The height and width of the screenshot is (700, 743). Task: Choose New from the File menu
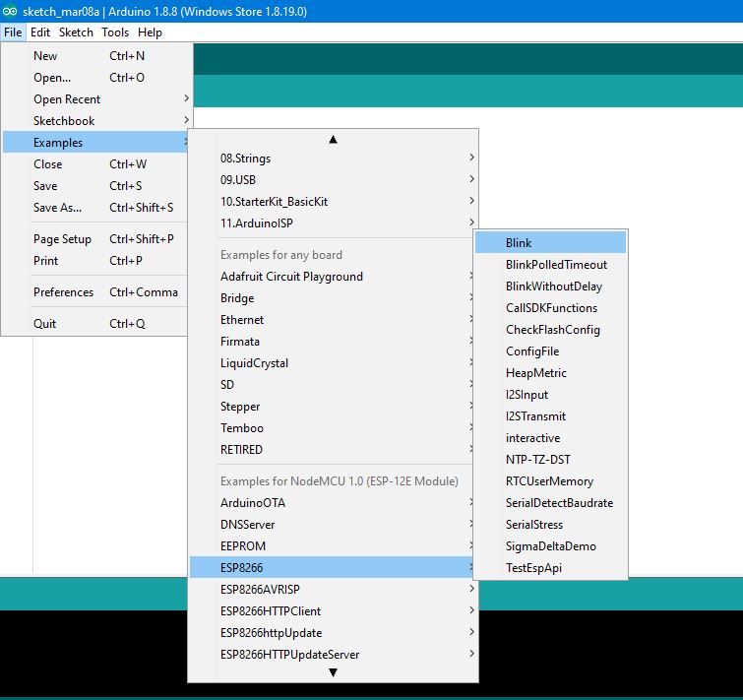click(96, 56)
